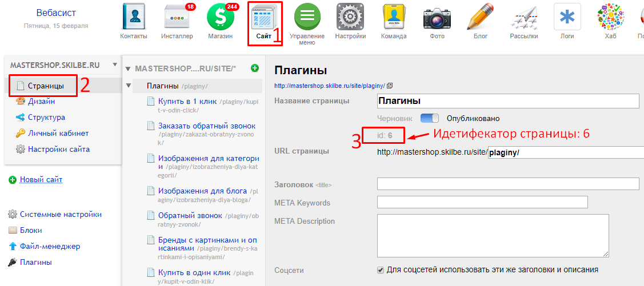This screenshot has width=644, height=286.
Task: Click the Новый сайт link
Action: 41,179
